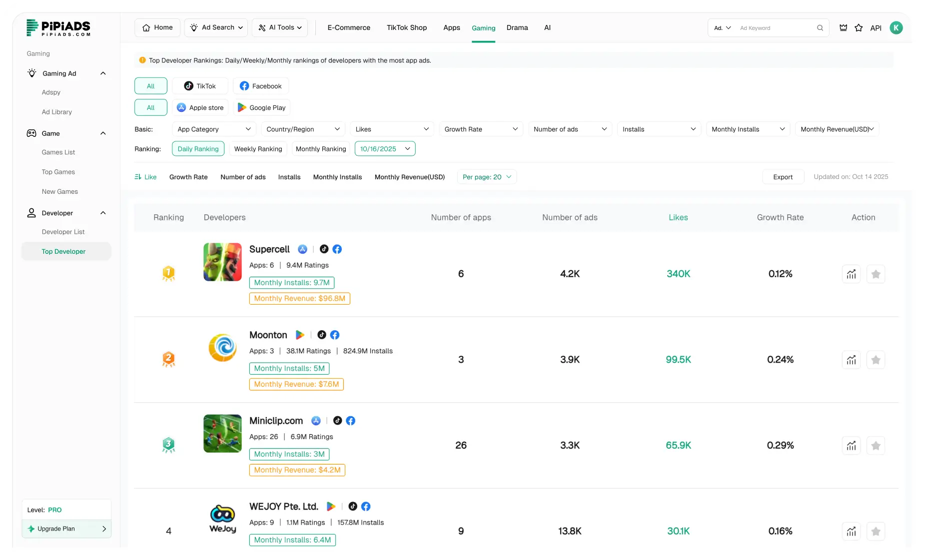Open Miniclip.com's Facebook ads icon
The image size is (925, 560).
click(350, 421)
